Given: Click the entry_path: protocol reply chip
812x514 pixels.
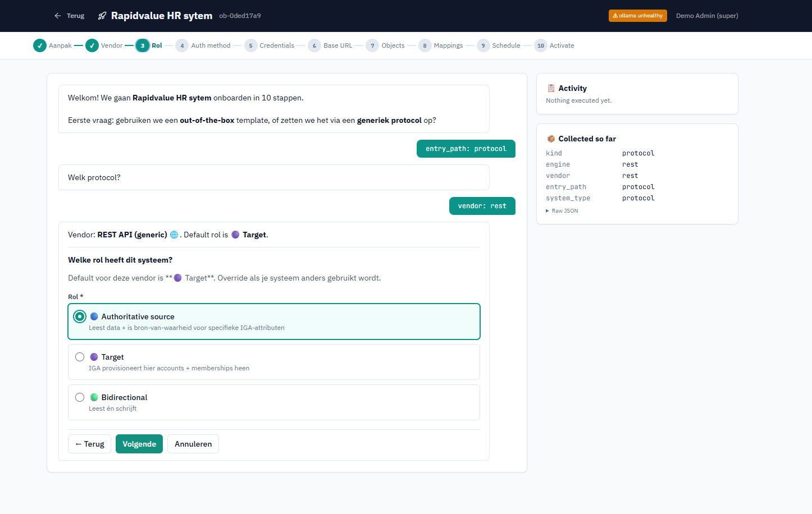Looking at the screenshot, I should point(466,149).
